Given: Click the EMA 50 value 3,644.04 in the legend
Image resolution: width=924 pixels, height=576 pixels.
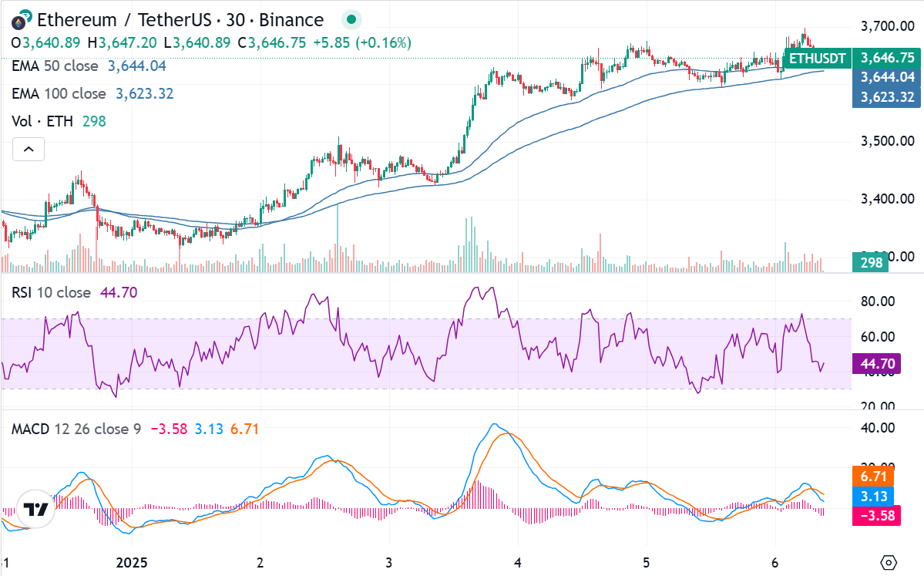Looking at the screenshot, I should tap(136, 66).
